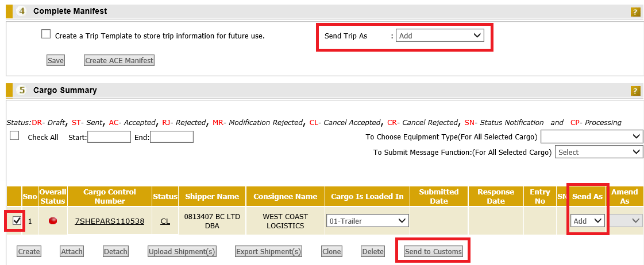The height and width of the screenshot is (265, 644).
Task: Open Cargo Is Loaded In dropdown
Action: point(368,221)
